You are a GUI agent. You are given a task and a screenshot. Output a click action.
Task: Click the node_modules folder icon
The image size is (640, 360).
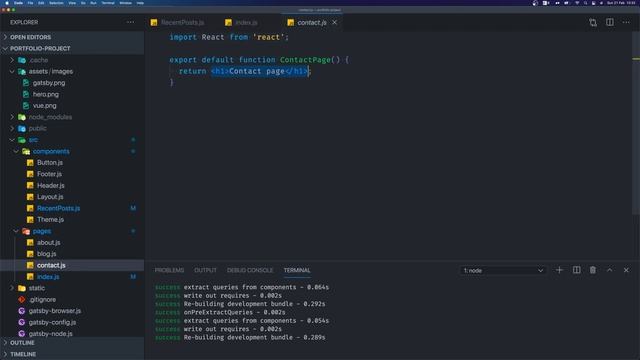[x=22, y=117]
